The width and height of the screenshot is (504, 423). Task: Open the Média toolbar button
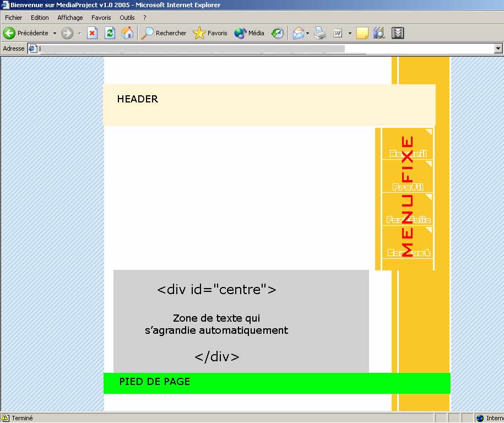249,33
